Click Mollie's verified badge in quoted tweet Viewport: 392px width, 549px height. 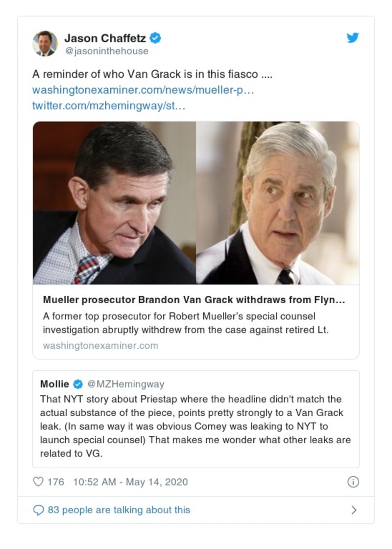tap(78, 384)
